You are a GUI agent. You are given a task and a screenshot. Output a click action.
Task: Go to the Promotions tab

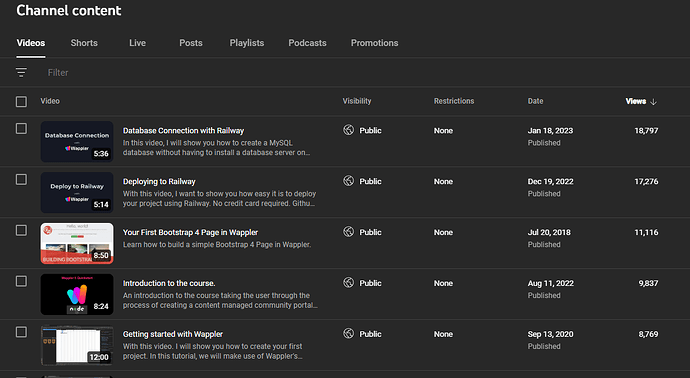pyautogui.click(x=374, y=43)
